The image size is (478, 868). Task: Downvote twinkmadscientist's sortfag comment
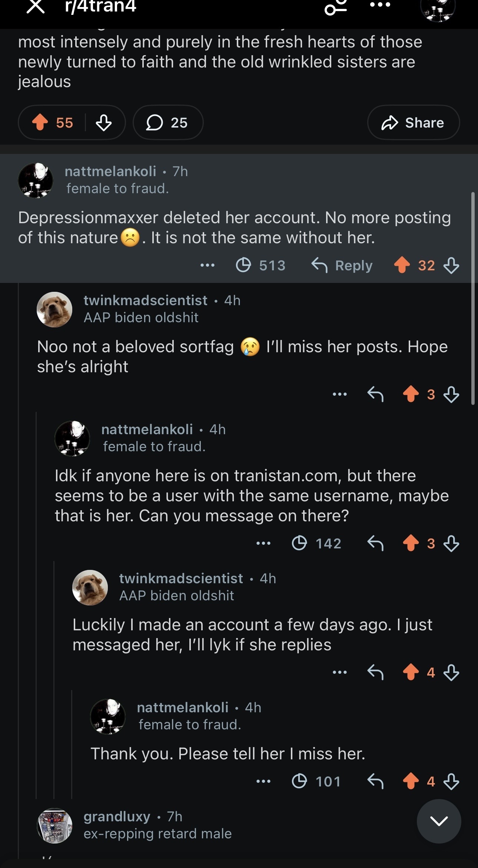451,394
